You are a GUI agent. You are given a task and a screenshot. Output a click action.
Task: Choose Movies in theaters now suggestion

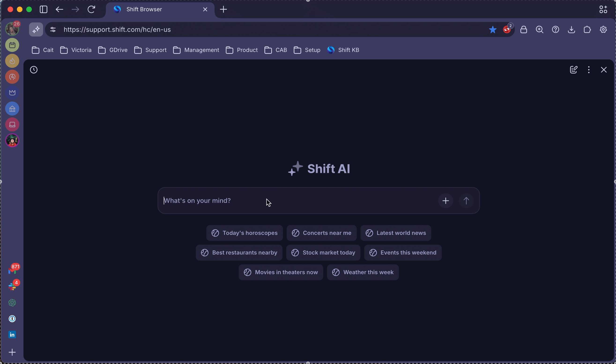(281, 272)
